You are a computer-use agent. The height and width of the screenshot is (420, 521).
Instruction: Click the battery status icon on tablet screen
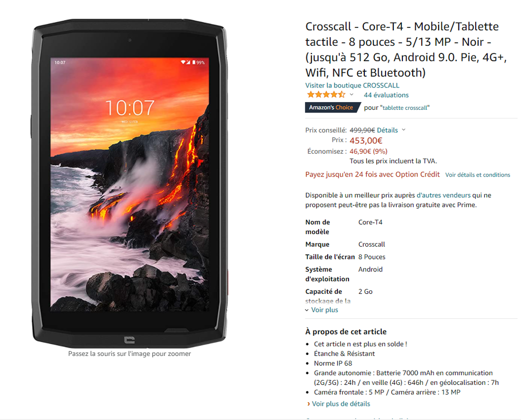click(x=194, y=63)
